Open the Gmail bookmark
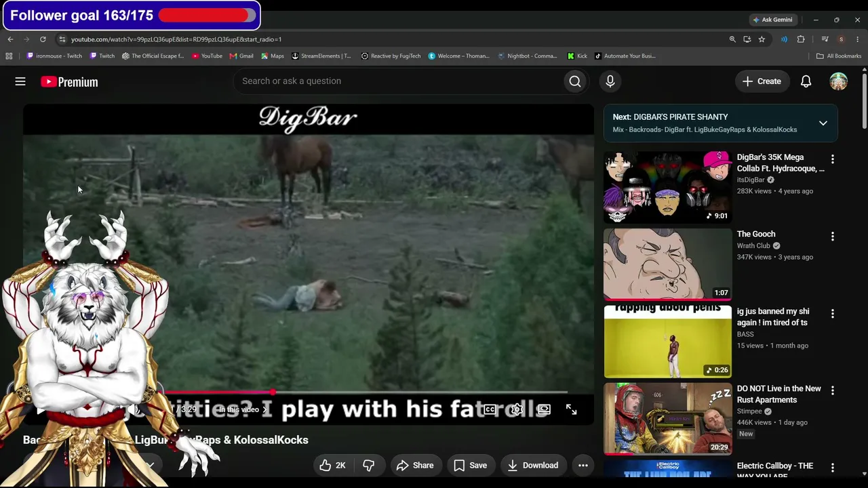Image resolution: width=868 pixels, height=488 pixels. click(241, 56)
